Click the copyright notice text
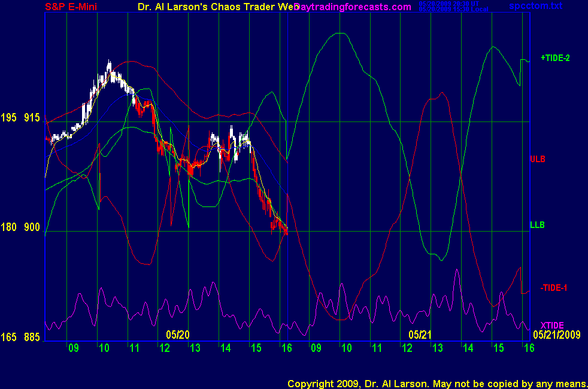The height and width of the screenshot is (389, 588). [x=436, y=383]
